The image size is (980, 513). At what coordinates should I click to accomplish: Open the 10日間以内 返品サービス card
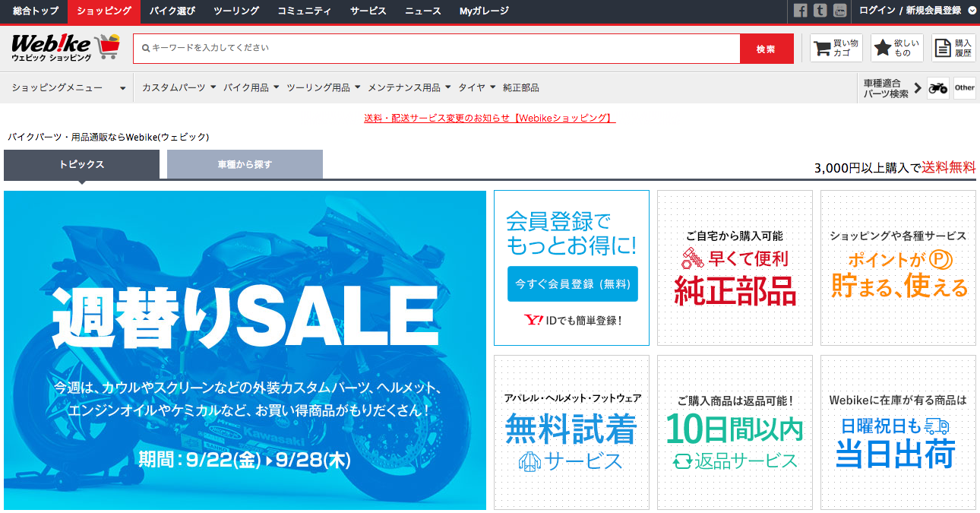click(735, 432)
